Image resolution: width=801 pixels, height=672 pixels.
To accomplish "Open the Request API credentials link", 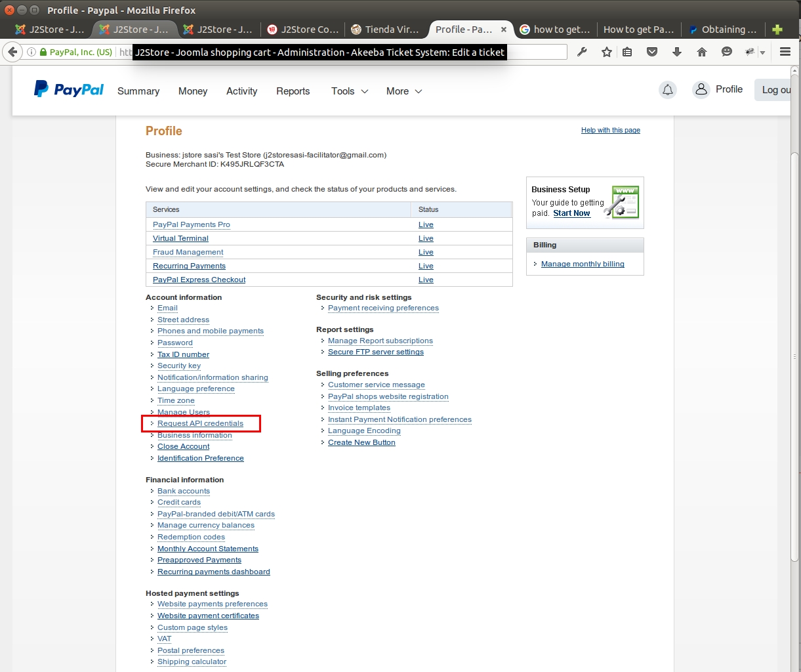I will pos(200,423).
